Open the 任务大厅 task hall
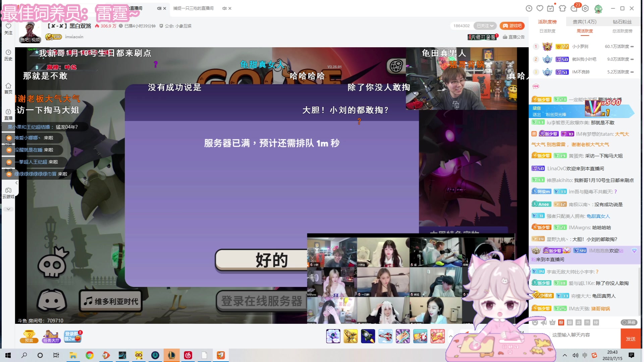This screenshot has height=362, width=644. pos(51,337)
